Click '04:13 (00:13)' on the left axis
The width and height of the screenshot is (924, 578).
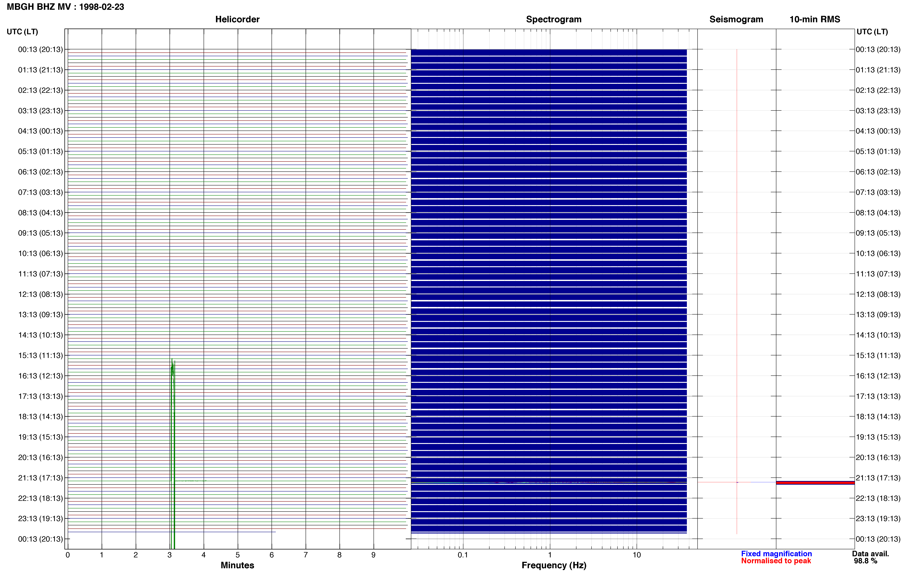[x=41, y=131]
